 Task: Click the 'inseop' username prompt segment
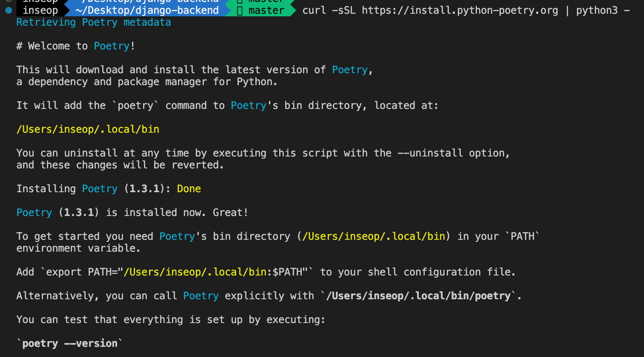(40, 10)
